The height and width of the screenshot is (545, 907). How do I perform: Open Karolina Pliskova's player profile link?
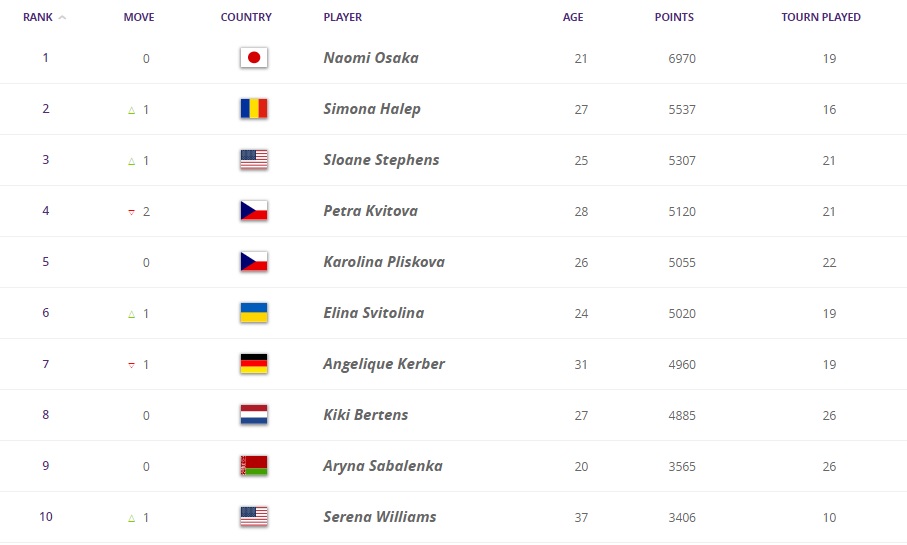[x=384, y=262]
